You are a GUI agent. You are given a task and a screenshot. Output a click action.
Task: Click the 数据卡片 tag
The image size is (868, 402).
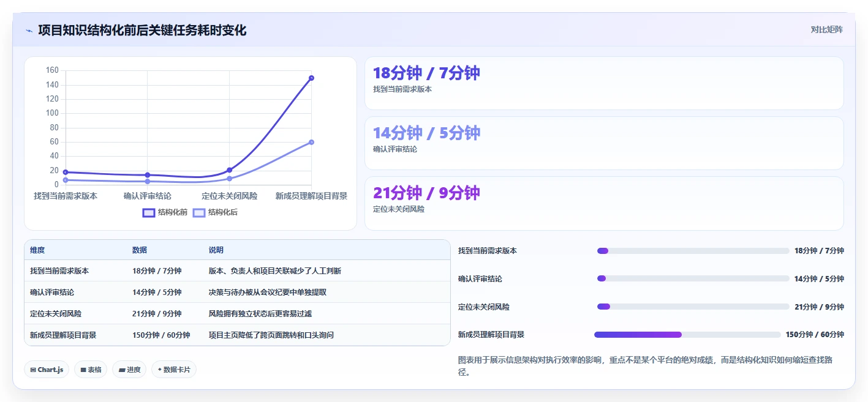tap(174, 370)
